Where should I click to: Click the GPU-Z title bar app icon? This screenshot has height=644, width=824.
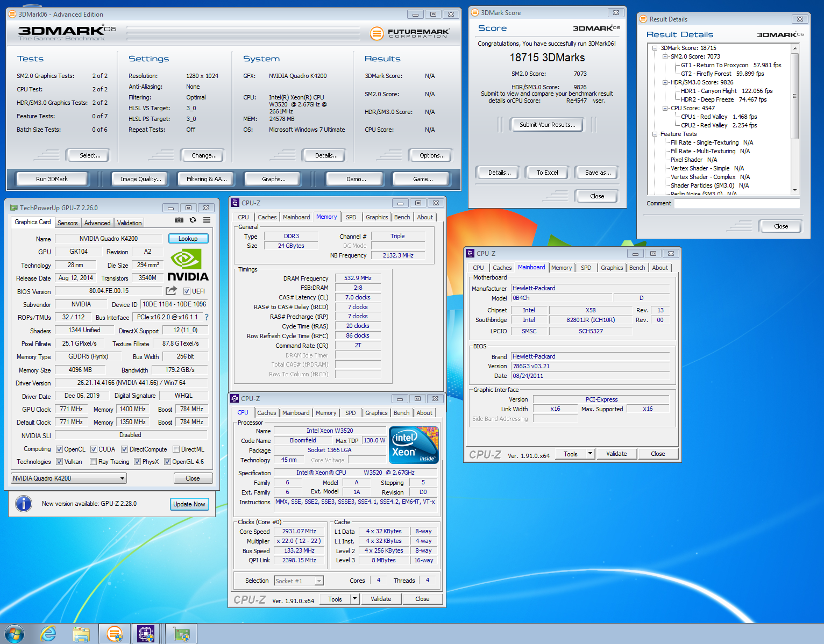[13, 207]
